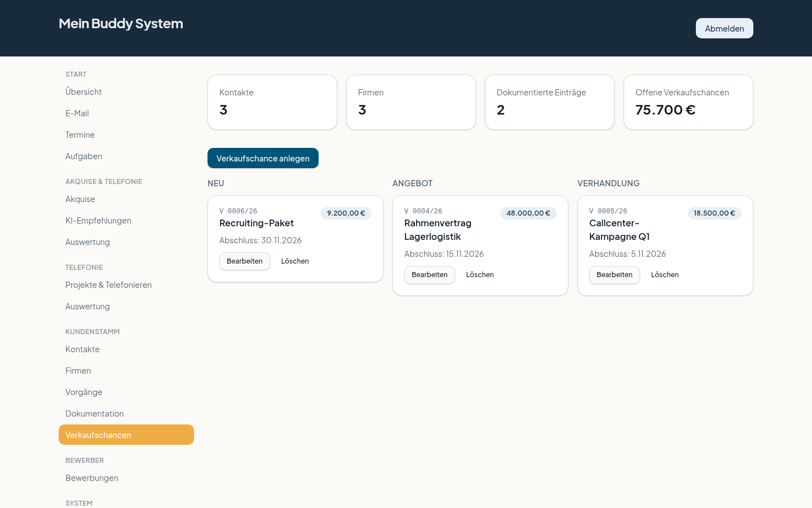Click the Dokumentierte Einträge summary card
The height and width of the screenshot is (508, 812).
550,102
